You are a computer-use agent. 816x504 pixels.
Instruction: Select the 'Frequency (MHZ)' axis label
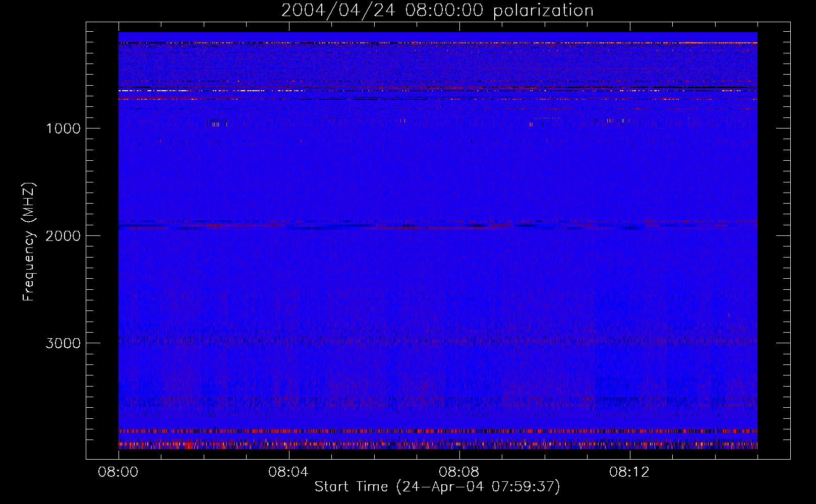click(29, 241)
